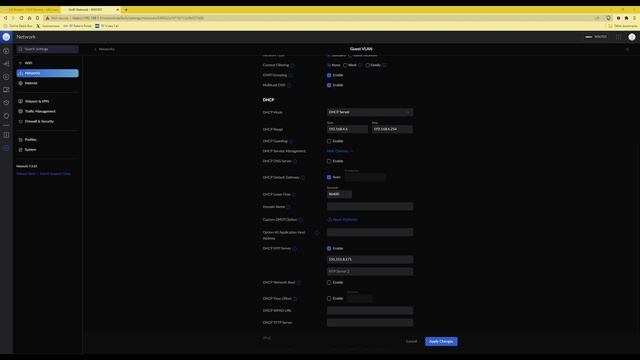Click the browser extensions puzzle icon
Image resolution: width=640 pixels, height=360 pixels.
tap(627, 18)
